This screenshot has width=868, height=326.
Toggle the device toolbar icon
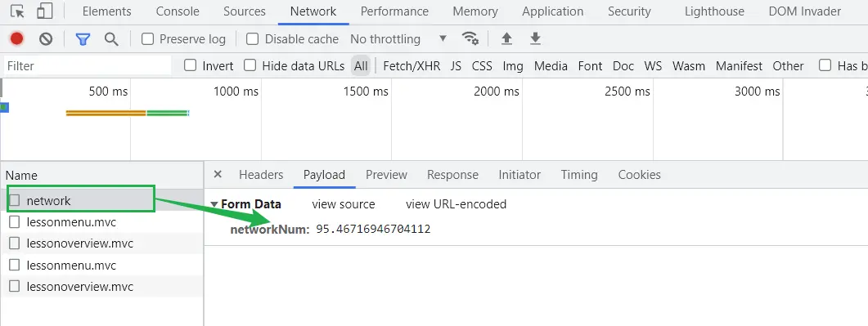(x=45, y=11)
